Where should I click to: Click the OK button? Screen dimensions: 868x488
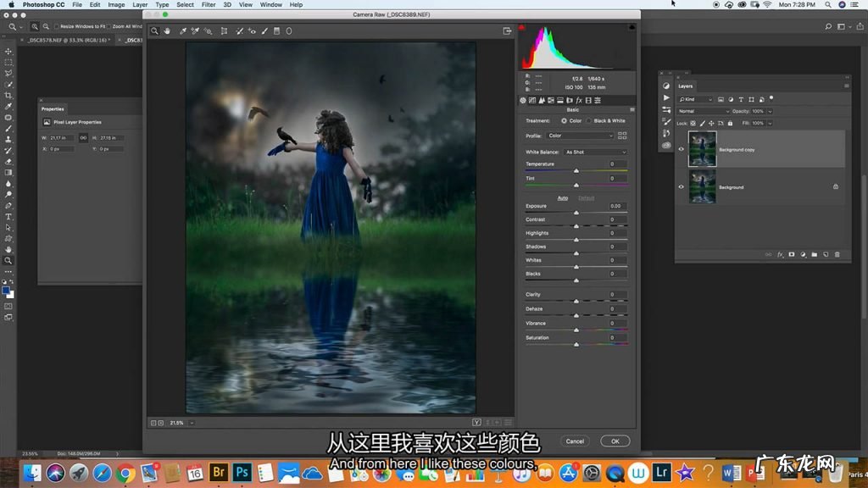pyautogui.click(x=615, y=441)
